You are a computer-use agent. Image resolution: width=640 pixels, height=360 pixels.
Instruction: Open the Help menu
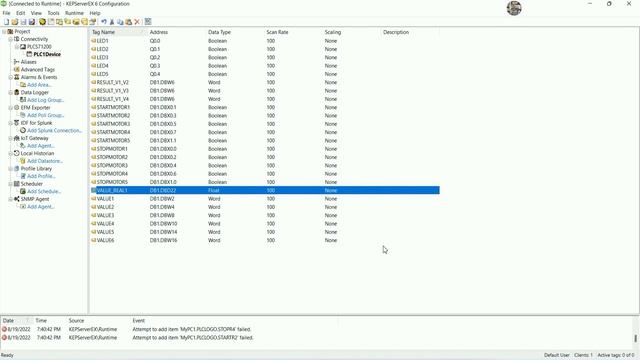pos(95,13)
